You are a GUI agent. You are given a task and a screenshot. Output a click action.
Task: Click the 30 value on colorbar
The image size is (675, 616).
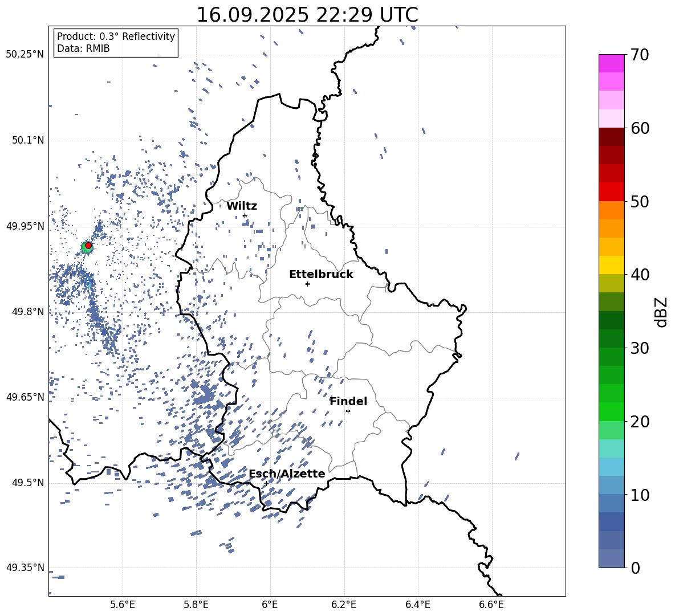(640, 348)
